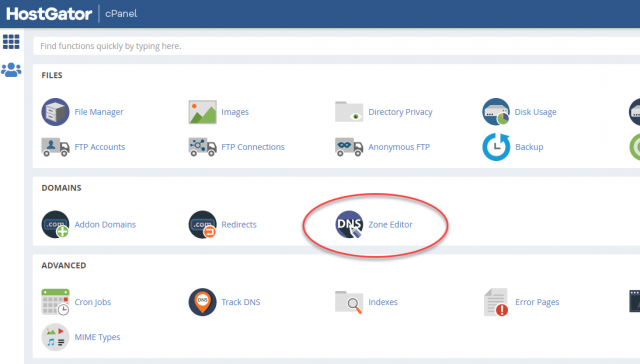The image size is (640, 364).
Task: Click the FTP Connections truck icon
Action: tap(202, 147)
